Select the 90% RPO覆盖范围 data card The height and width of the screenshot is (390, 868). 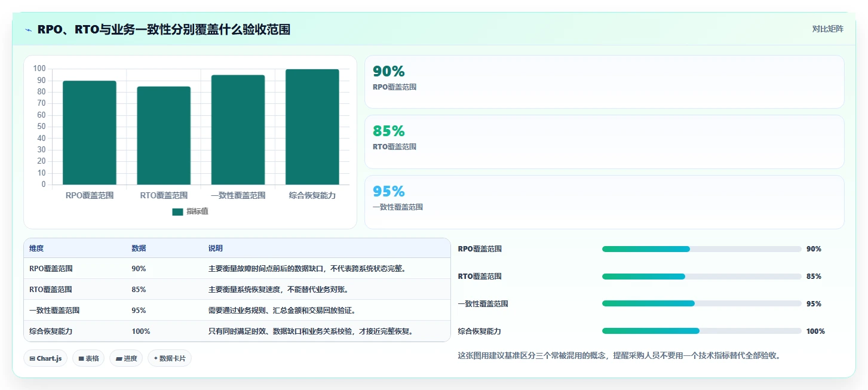coord(604,82)
